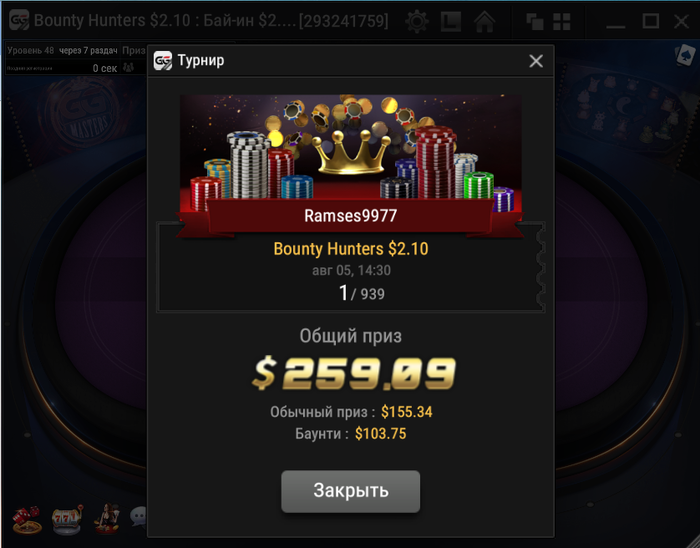Go to the lobby via home icon
700x548 pixels.
click(x=484, y=21)
